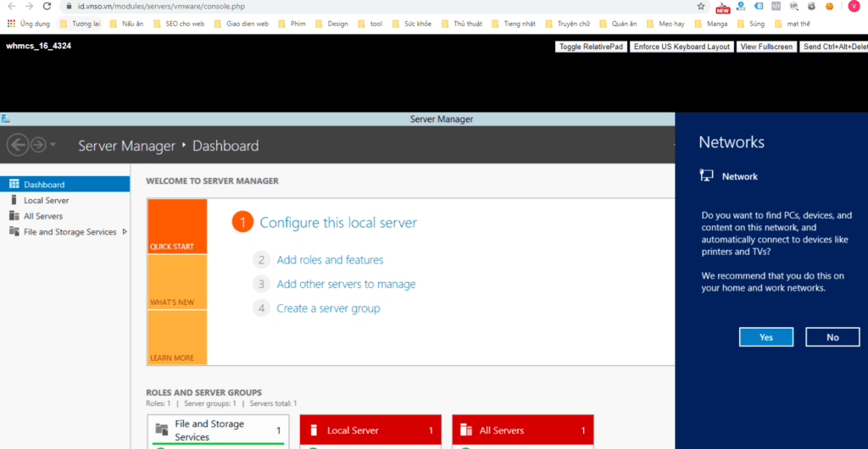Click Add other servers to manage link
Image resolution: width=868 pixels, height=449 pixels.
pos(346,284)
